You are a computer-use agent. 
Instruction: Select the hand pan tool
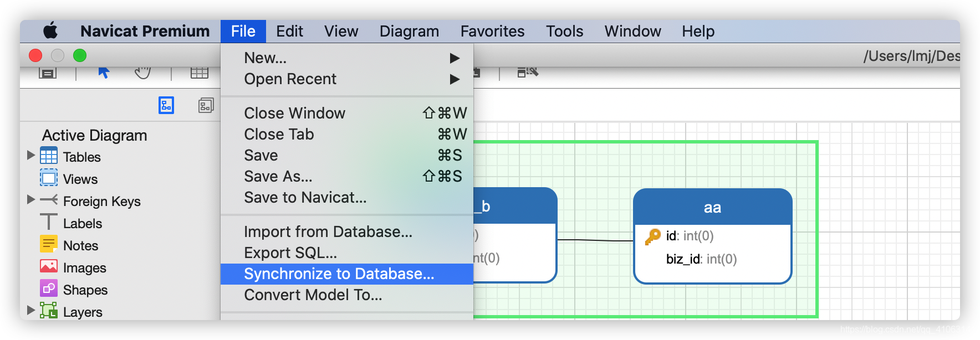pos(143,72)
